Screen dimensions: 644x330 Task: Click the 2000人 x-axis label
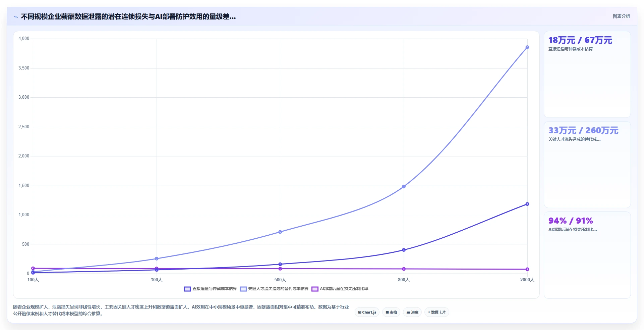point(527,280)
